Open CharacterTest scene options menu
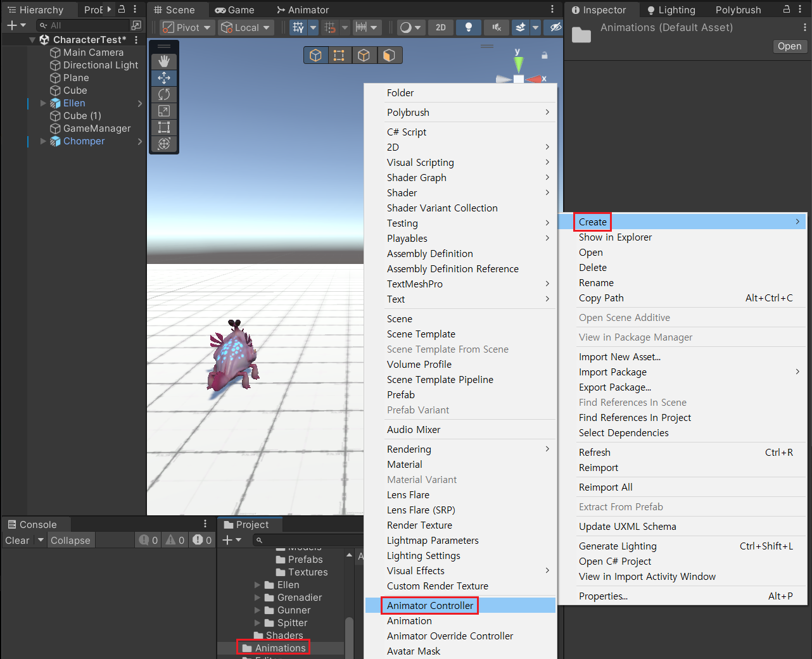 136,40
